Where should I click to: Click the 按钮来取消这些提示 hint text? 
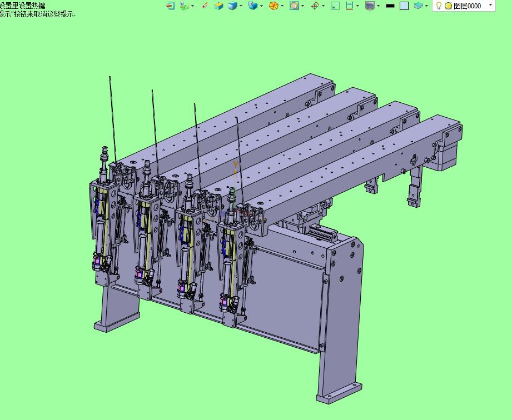(x=44, y=14)
